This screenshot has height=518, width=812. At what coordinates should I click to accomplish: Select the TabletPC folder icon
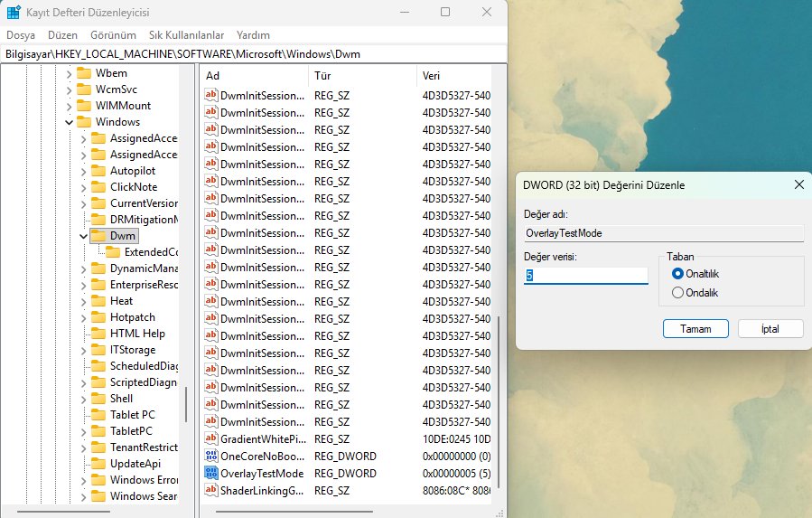point(98,431)
